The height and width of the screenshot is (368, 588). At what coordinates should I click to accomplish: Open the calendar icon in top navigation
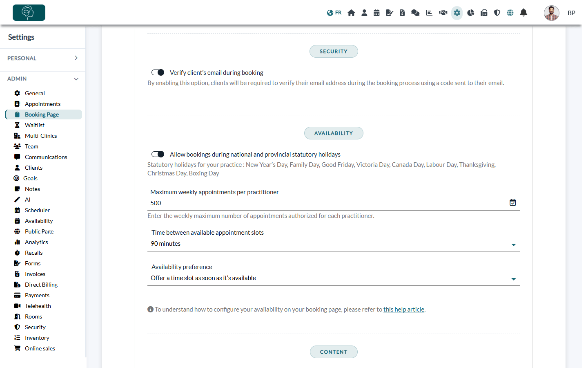[376, 13]
